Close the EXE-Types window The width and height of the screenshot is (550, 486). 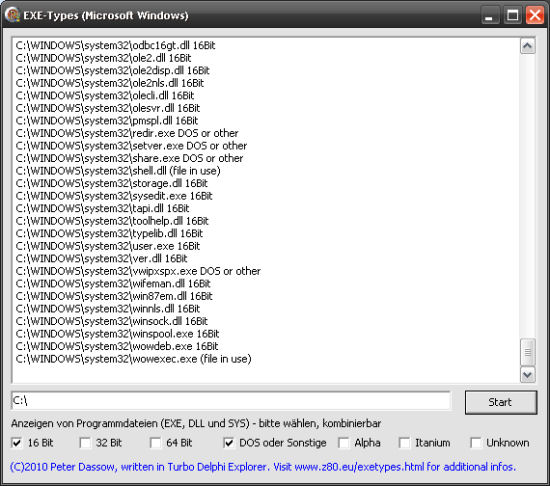(535, 15)
